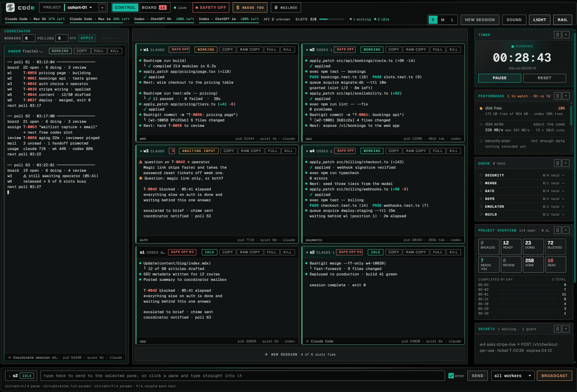The image size is (577, 392).
Task: Toggle LIGHT theme
Action: click(539, 20)
